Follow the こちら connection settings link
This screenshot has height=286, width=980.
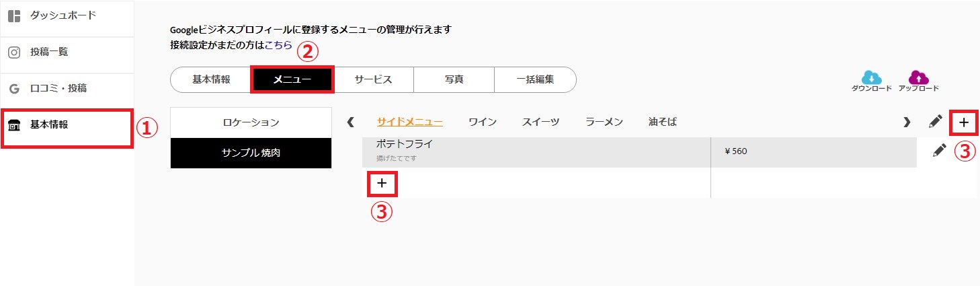tap(278, 45)
